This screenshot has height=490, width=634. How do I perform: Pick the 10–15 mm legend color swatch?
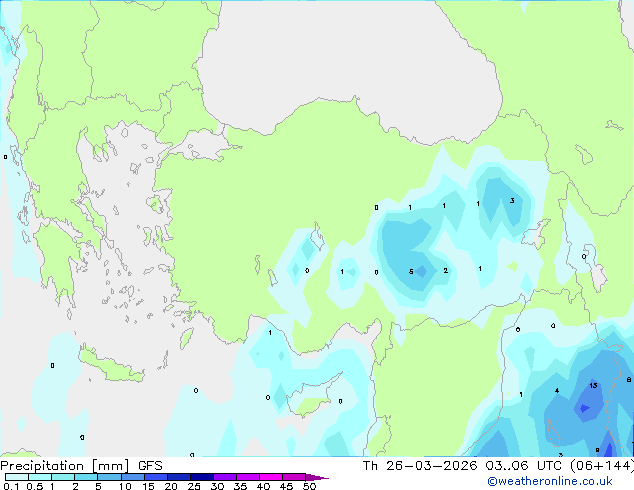(133, 477)
